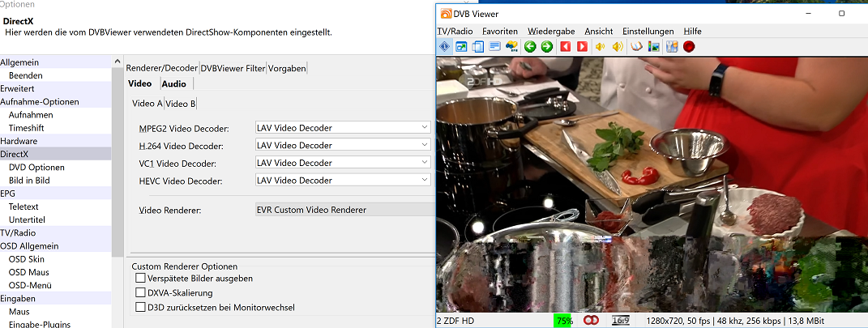The height and width of the screenshot is (328, 868).
Task: Enable Verspätete Bilder ausgeben checkbox
Action: click(x=140, y=279)
